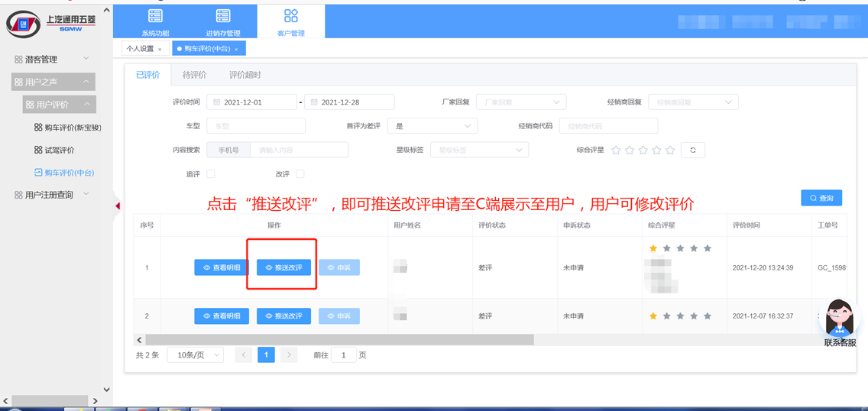Tick the 追评 checkbox
The image size is (868, 411).
[x=210, y=173]
